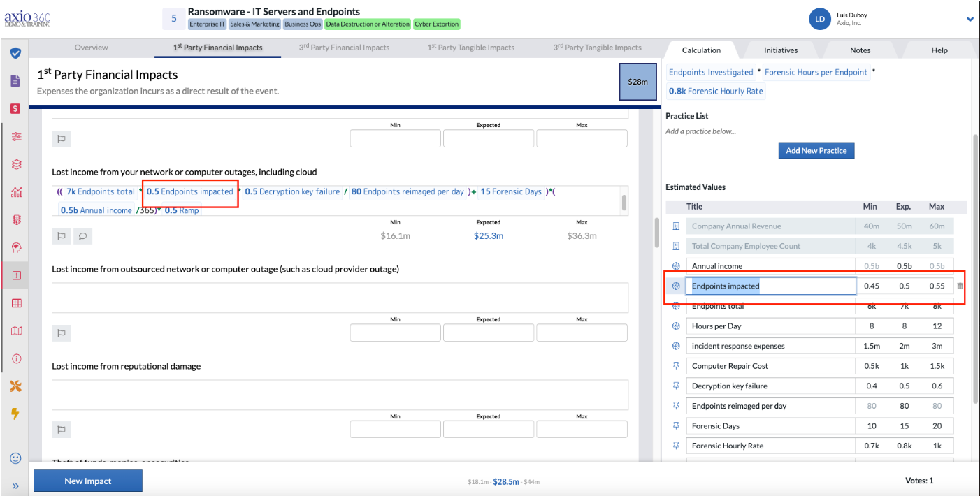The height and width of the screenshot is (496, 980).
Task: Click the New Impact button
Action: (88, 481)
